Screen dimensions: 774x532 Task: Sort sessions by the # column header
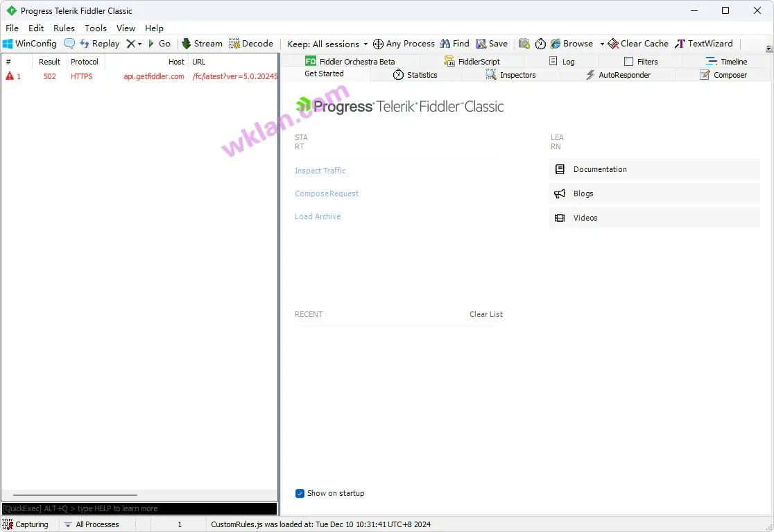(x=17, y=62)
